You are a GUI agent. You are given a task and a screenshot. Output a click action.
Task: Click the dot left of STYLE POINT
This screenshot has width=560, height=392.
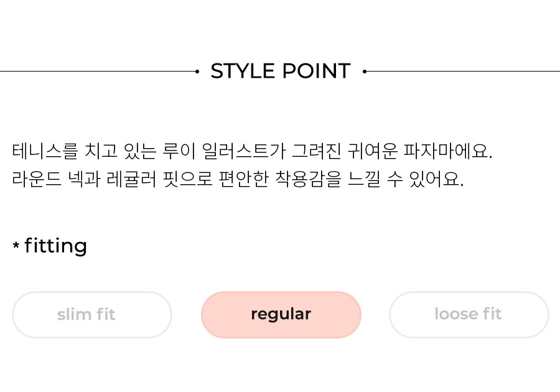point(197,72)
